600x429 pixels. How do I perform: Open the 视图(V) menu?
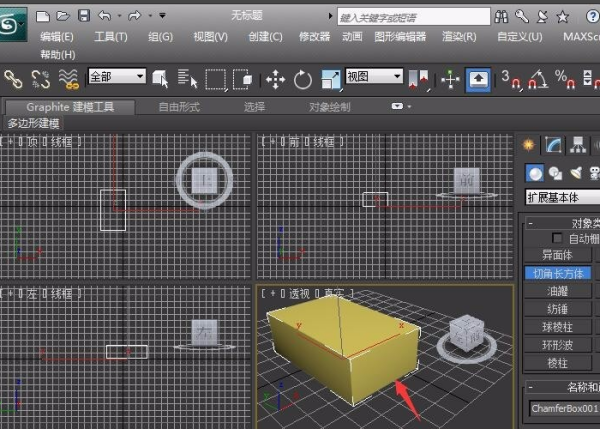[210, 37]
